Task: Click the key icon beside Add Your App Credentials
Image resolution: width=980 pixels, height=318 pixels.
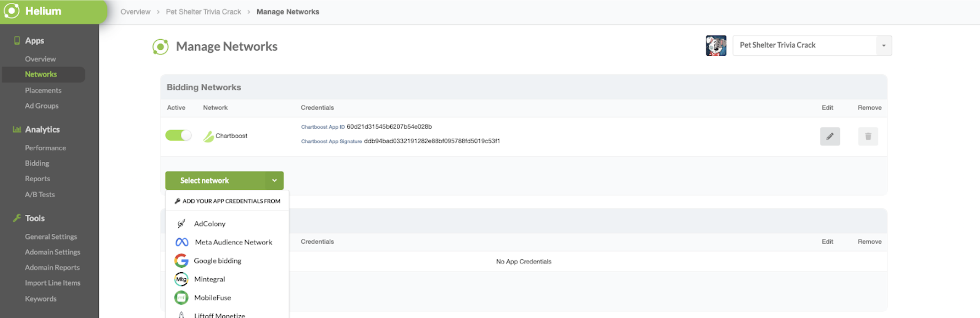Action: pyautogui.click(x=178, y=201)
